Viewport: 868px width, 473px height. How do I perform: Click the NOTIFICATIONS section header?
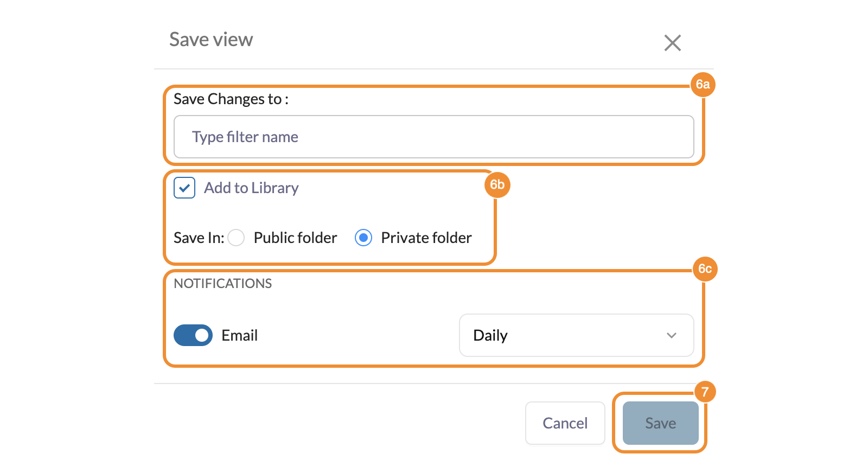[x=222, y=283]
